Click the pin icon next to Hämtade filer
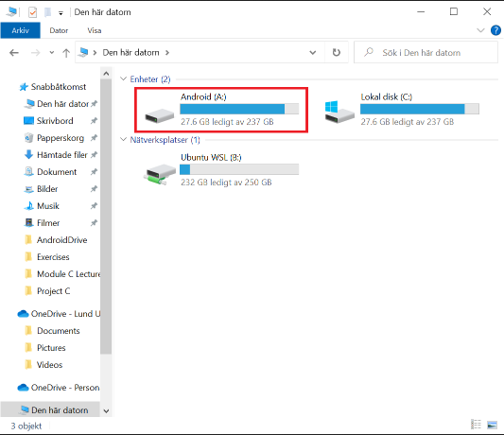The height and width of the screenshot is (435, 504). point(94,155)
